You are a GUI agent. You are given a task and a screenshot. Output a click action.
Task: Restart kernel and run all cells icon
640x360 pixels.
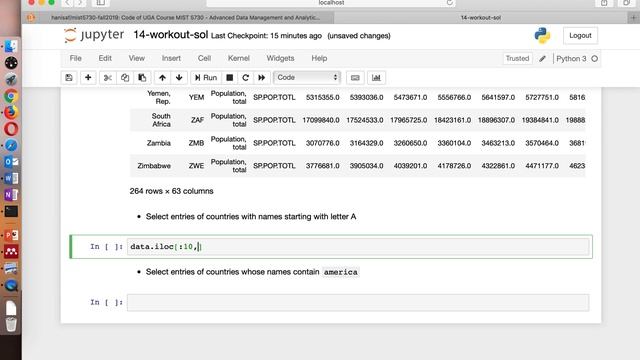coord(262,78)
